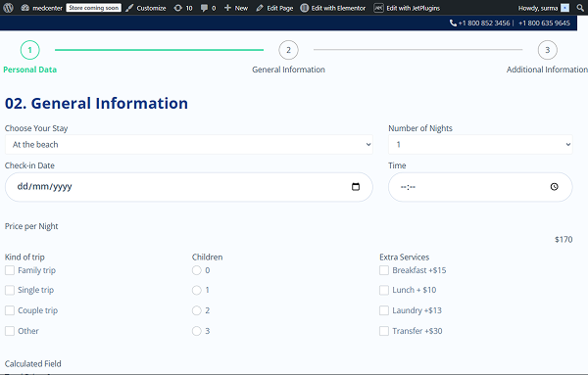Call the +1 800 635 9645 phone number
Viewport: 588px width, 375px height.
pyautogui.click(x=544, y=23)
